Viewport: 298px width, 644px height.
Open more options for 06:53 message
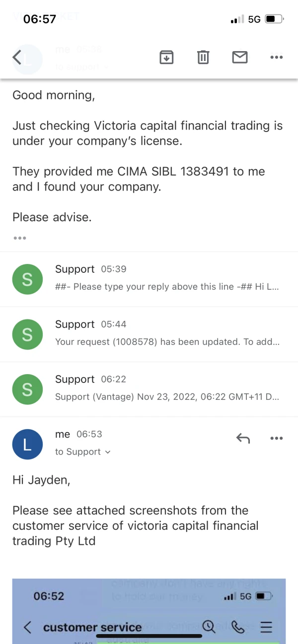pyautogui.click(x=276, y=438)
